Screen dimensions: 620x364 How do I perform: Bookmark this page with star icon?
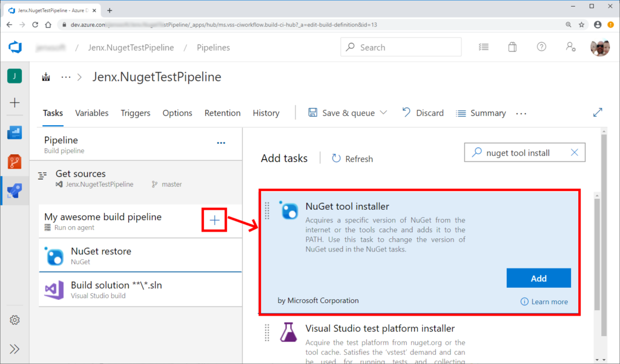[581, 24]
